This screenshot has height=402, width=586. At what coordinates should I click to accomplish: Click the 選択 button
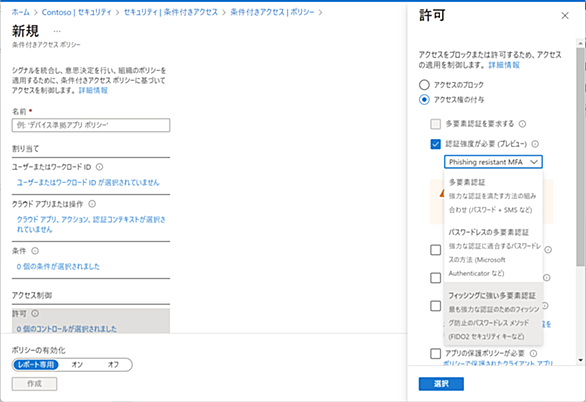tap(441, 384)
